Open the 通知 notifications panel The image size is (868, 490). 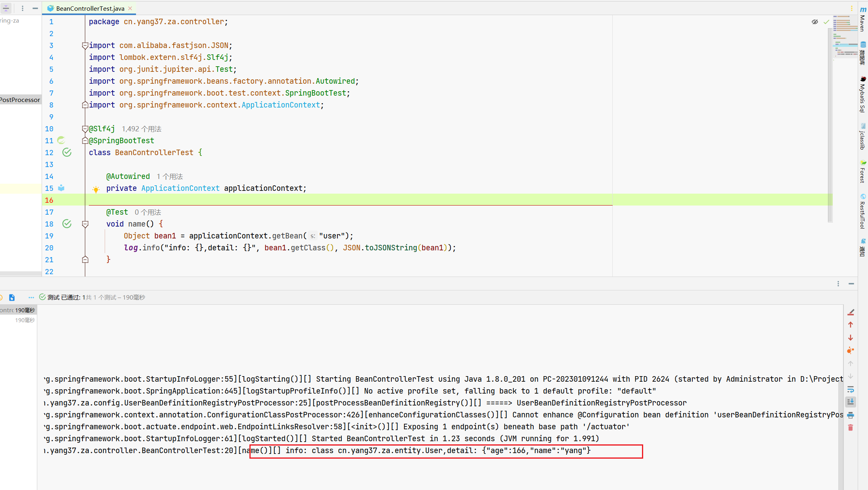[x=863, y=248]
